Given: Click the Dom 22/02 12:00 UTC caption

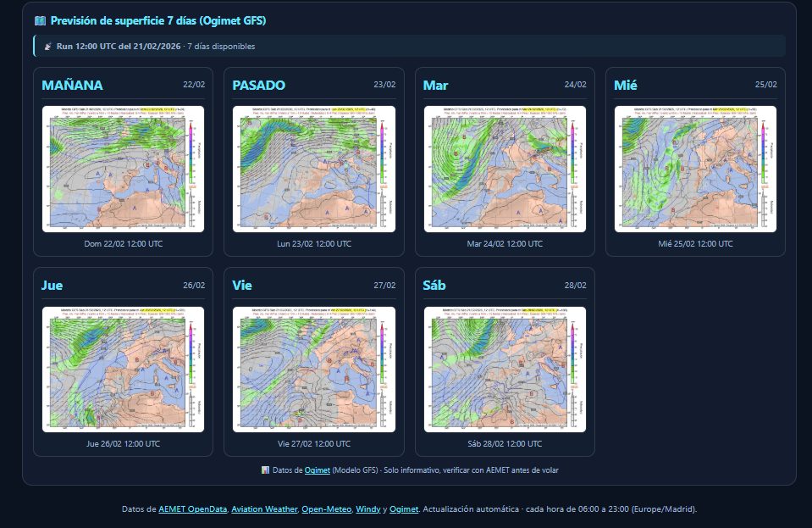Looking at the screenshot, I should click(x=124, y=243).
